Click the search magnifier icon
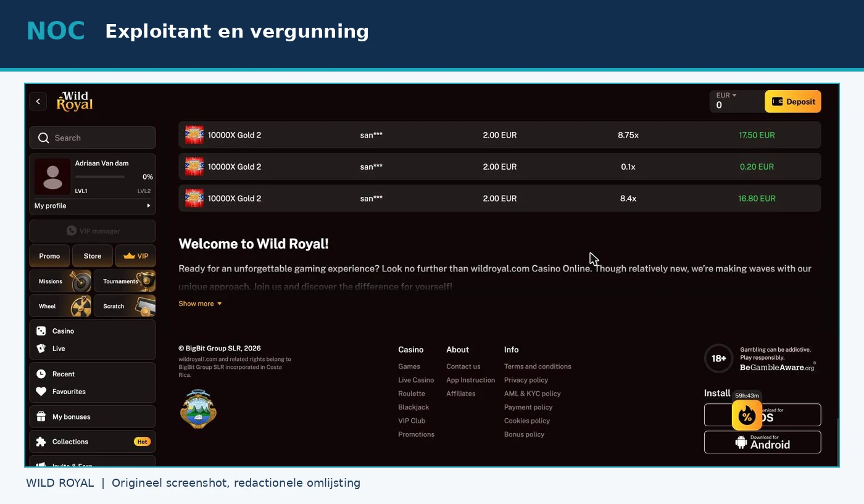Viewport: 864px width, 504px height. pos(43,138)
